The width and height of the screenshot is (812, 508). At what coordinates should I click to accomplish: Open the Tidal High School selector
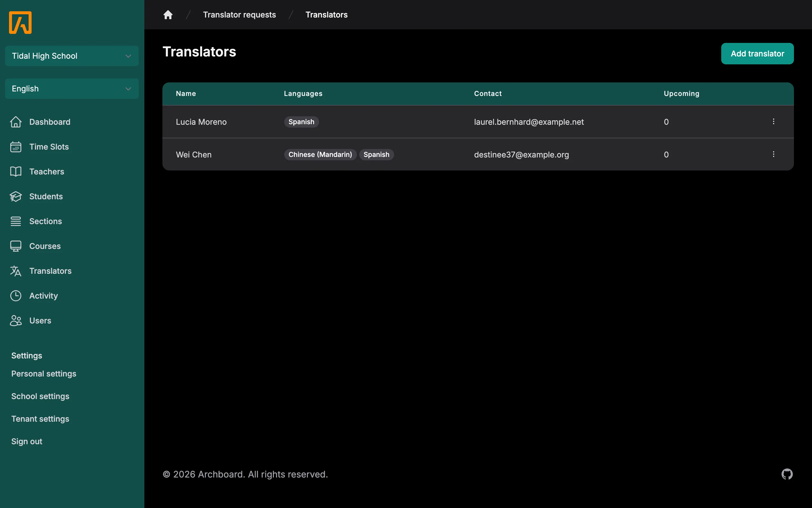coord(72,56)
